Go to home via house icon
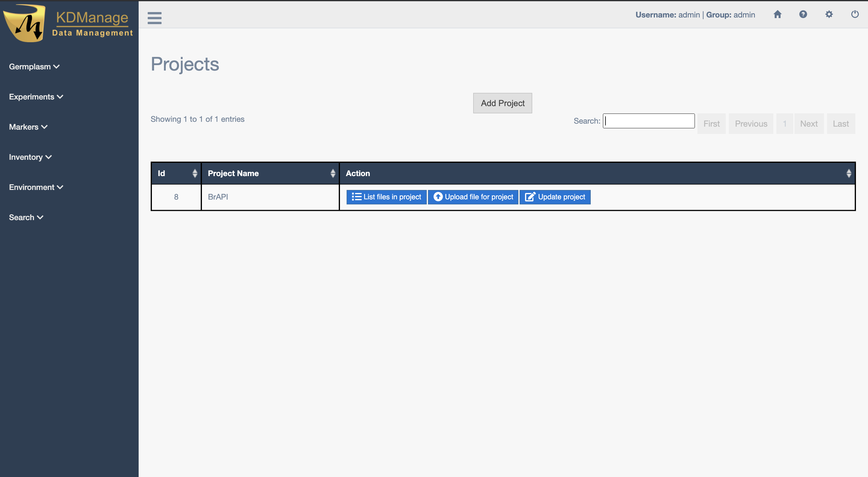This screenshot has height=477, width=868. tap(777, 14)
